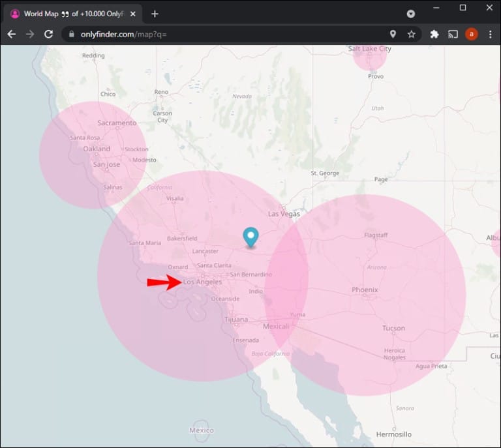Click the blue location pin marker
Viewport: 501px width, 448px height.
pos(250,236)
